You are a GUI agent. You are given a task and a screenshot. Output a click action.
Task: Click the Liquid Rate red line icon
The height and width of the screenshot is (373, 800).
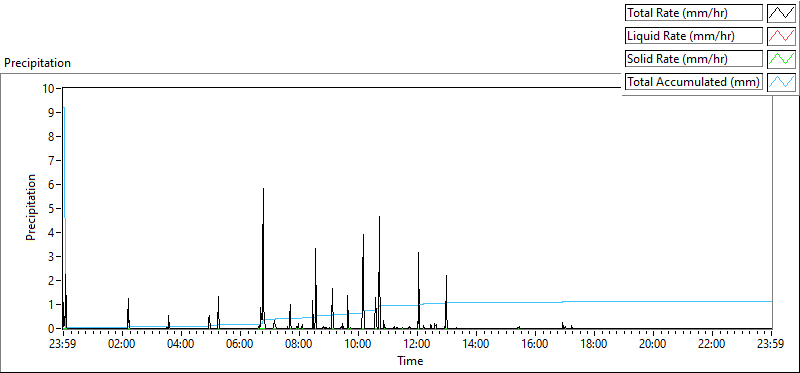[781, 36]
